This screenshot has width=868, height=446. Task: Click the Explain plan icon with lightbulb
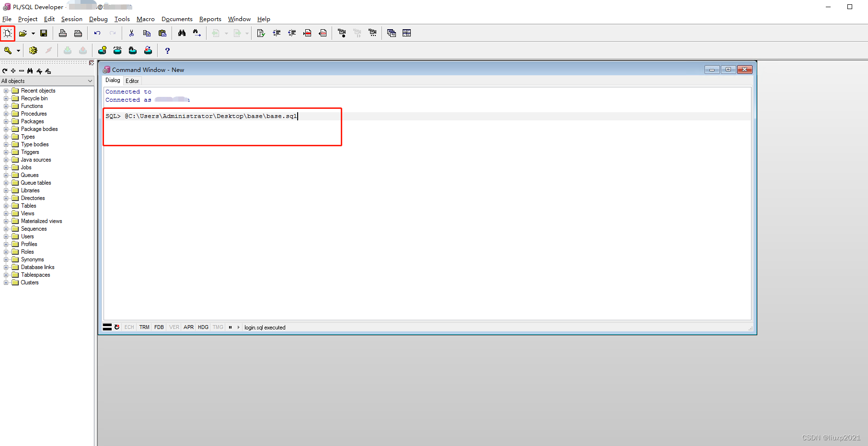tap(102, 50)
